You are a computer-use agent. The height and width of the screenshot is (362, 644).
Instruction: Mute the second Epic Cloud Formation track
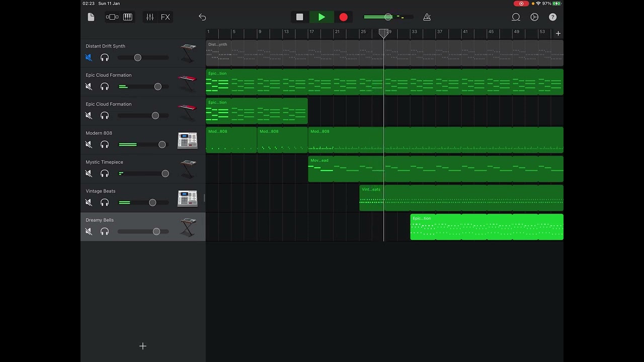[x=89, y=116]
